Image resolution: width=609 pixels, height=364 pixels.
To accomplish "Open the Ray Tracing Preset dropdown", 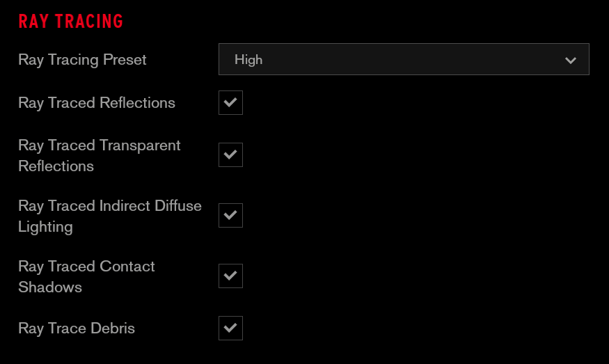I will coord(404,59).
